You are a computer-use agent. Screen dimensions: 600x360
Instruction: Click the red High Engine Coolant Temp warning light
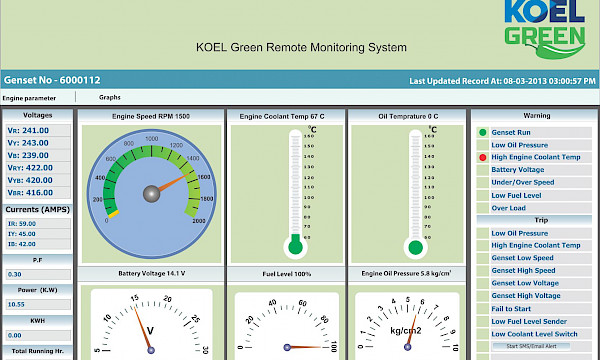483,157
